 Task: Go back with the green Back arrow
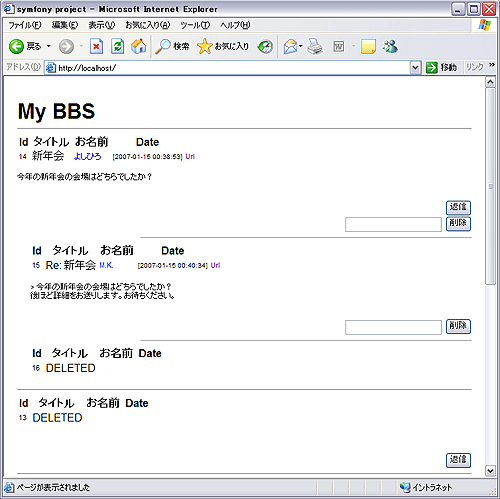pyautogui.click(x=16, y=46)
